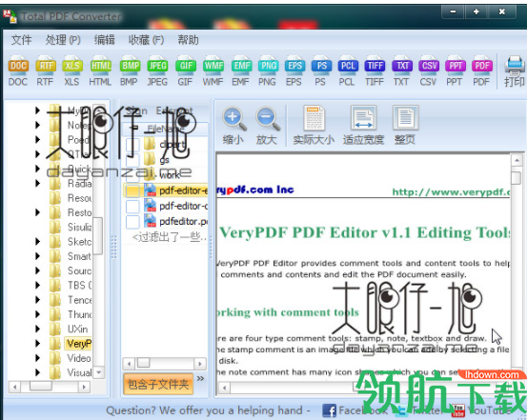Select the RTF conversion icon
Screen dimensions: 527x420
coord(46,71)
